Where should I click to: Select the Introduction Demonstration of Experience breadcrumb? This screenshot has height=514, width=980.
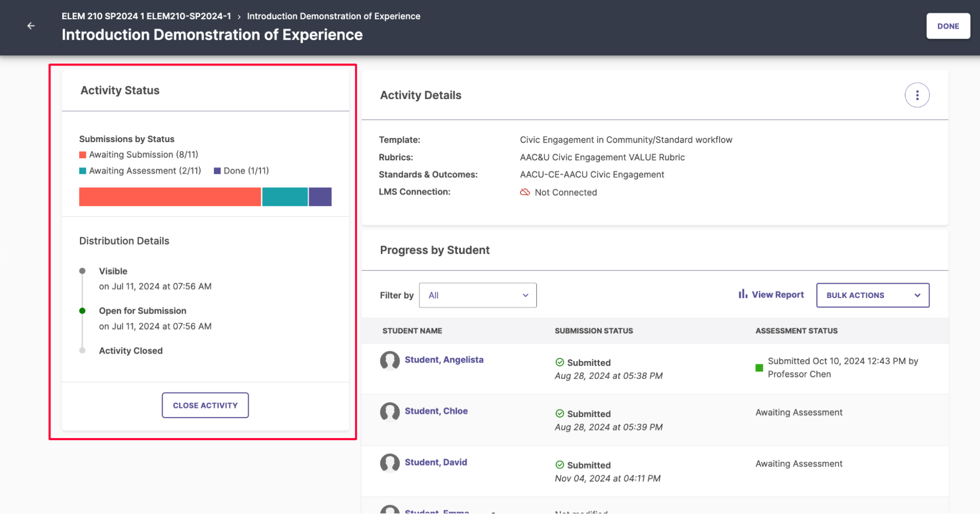pyautogui.click(x=333, y=16)
